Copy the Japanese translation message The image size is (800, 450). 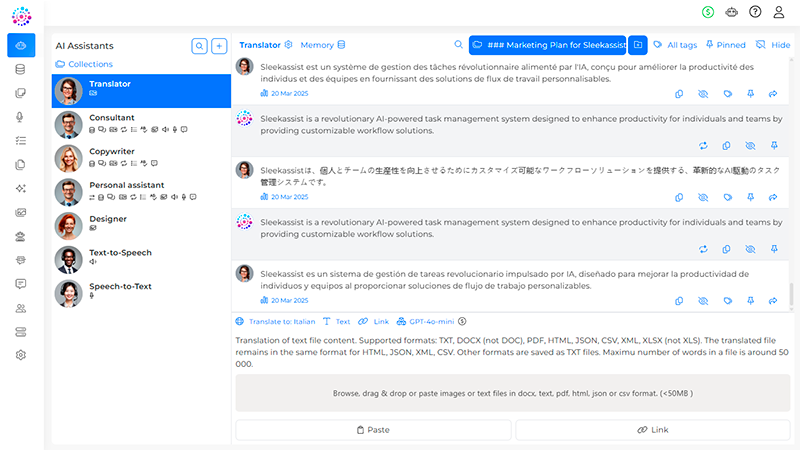tap(679, 197)
